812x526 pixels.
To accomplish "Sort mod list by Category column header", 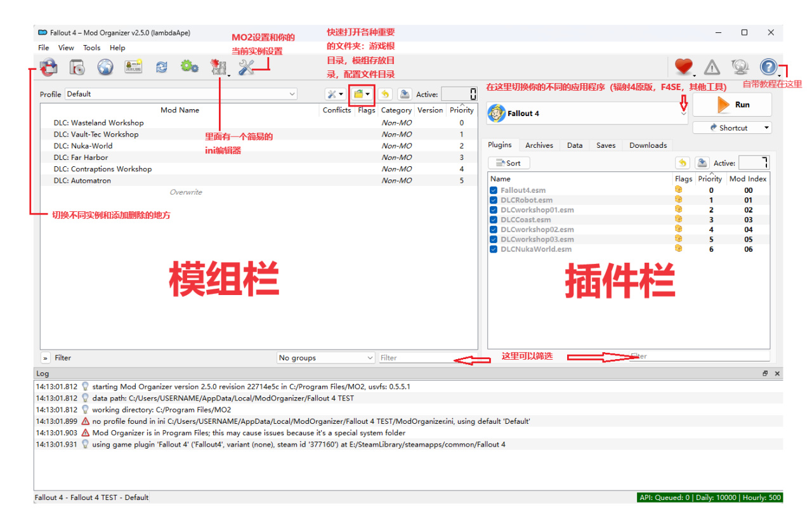I will (396, 110).
